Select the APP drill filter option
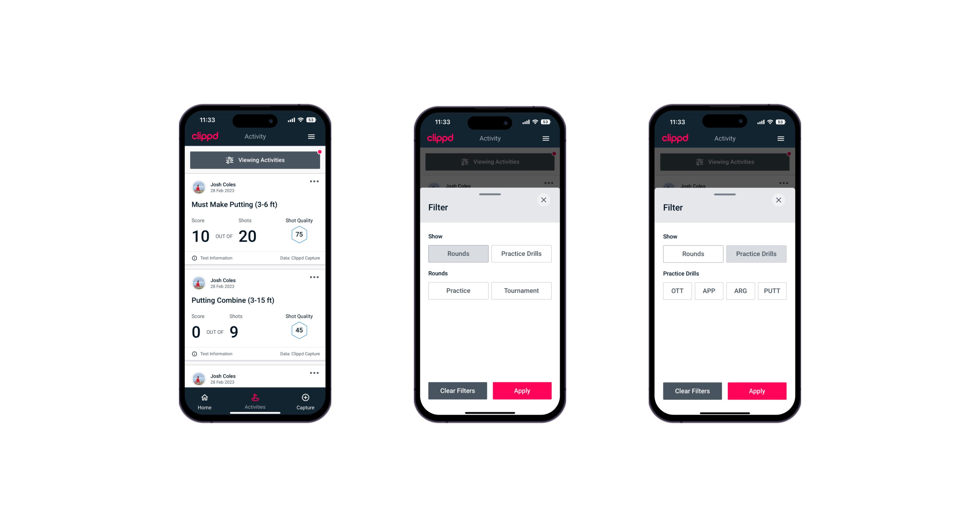Screen dimensions: 980x527 pos(709,291)
